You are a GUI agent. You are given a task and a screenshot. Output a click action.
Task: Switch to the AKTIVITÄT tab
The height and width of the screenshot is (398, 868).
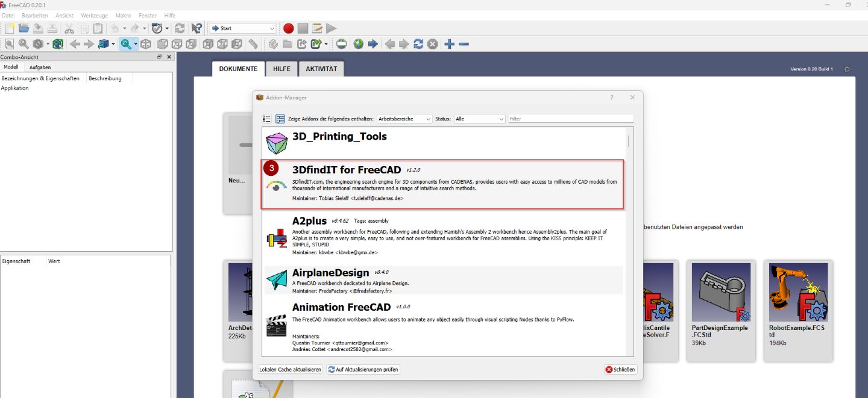321,69
